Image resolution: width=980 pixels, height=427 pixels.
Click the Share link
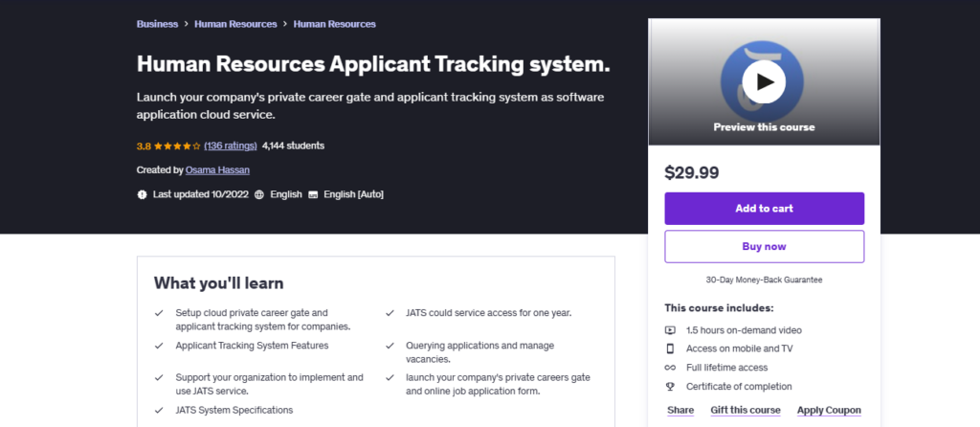click(x=680, y=410)
